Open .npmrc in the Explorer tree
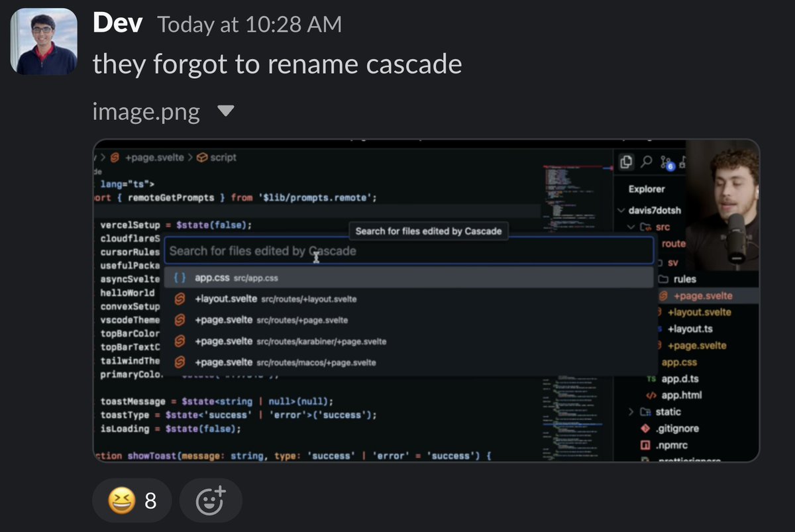Image resolution: width=795 pixels, height=532 pixels. (672, 445)
